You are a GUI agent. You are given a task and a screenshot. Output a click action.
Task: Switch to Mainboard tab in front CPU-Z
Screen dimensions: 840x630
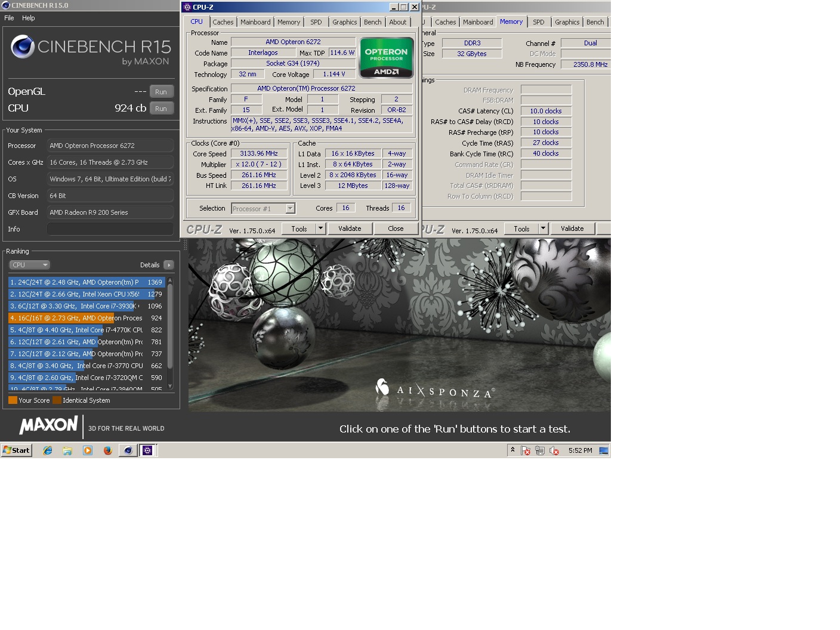coord(255,22)
